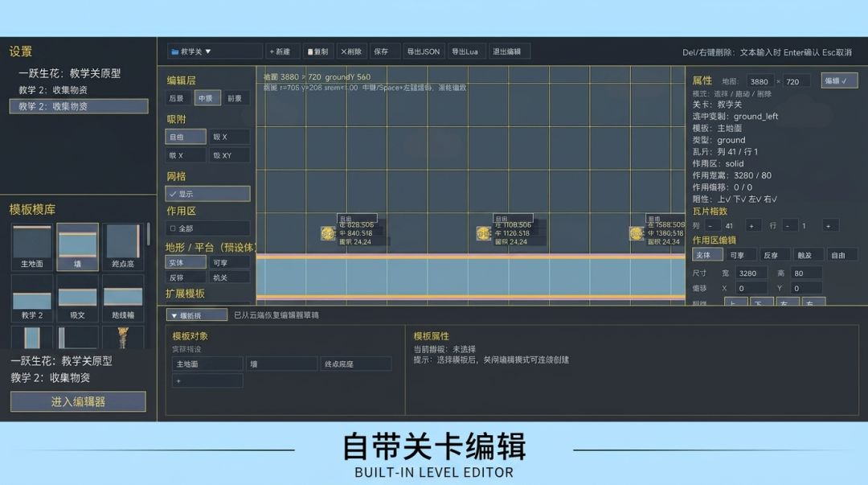The width and height of the screenshot is (868, 485).
Task: Select 实体 in the 作用区编辑 options
Action: point(707,255)
